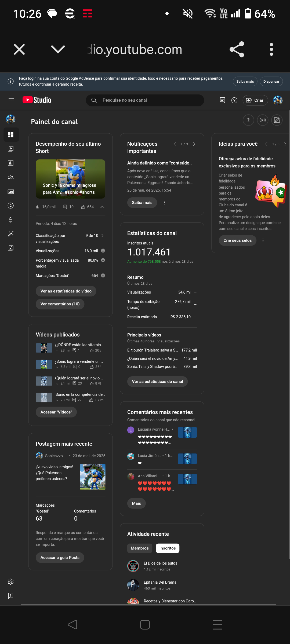
Task: Click Ver comentários (10) button
Action: coord(60,304)
